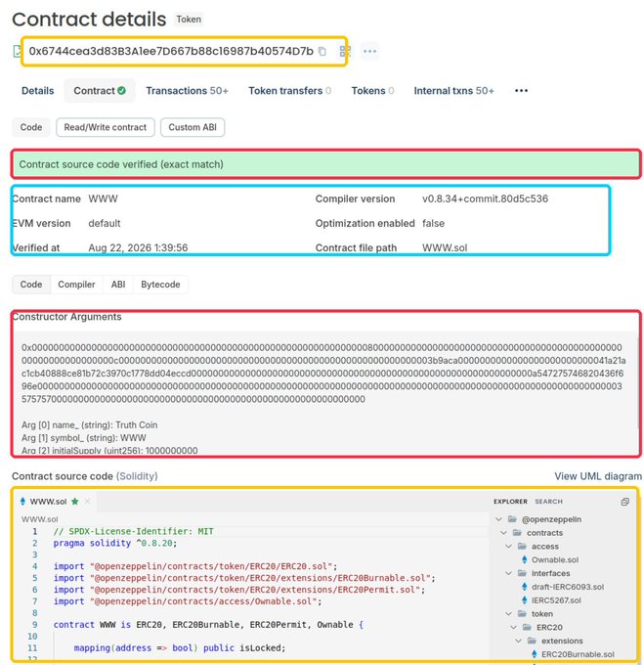644x665 pixels.
Task: Collapse the ERC20 folder chevron
Action: click(513, 627)
